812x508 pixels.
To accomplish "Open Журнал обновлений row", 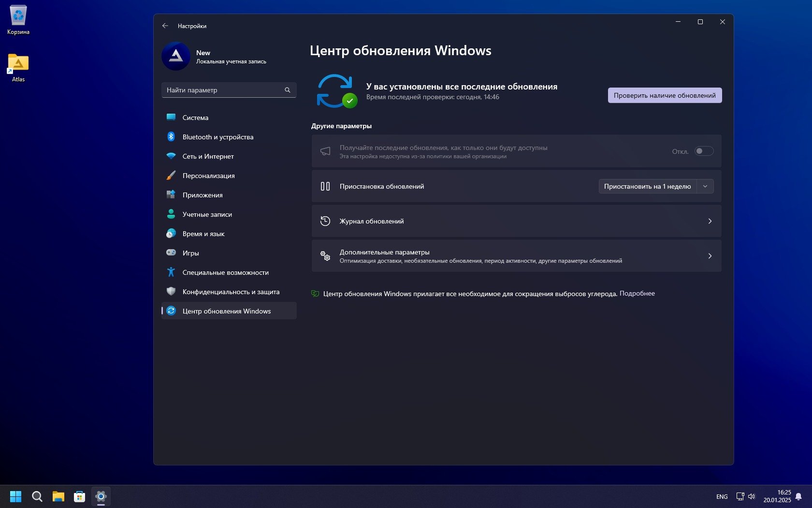I will [516, 221].
